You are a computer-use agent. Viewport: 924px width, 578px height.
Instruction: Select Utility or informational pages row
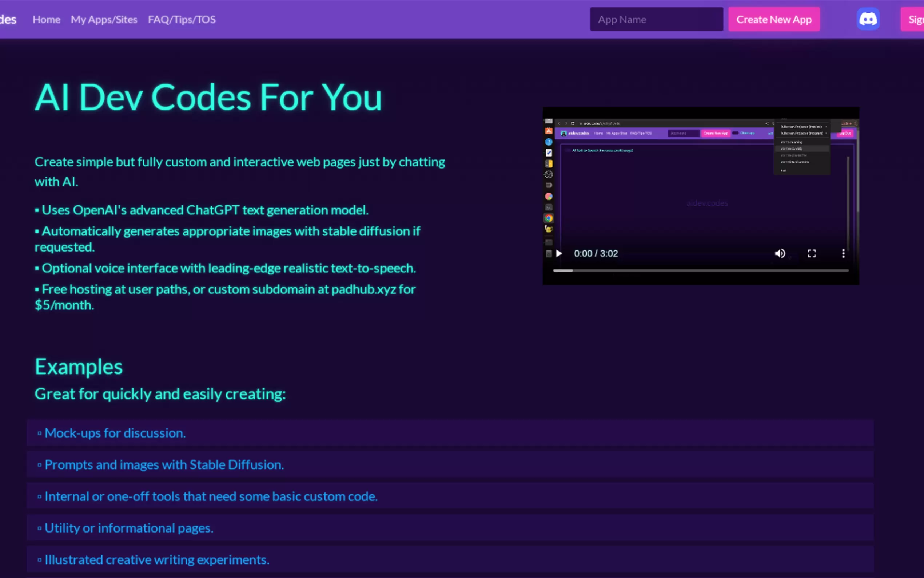[x=129, y=528]
